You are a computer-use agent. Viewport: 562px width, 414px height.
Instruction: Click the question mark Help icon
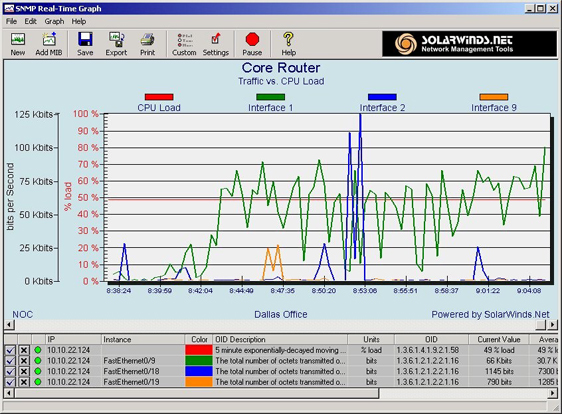288,44
